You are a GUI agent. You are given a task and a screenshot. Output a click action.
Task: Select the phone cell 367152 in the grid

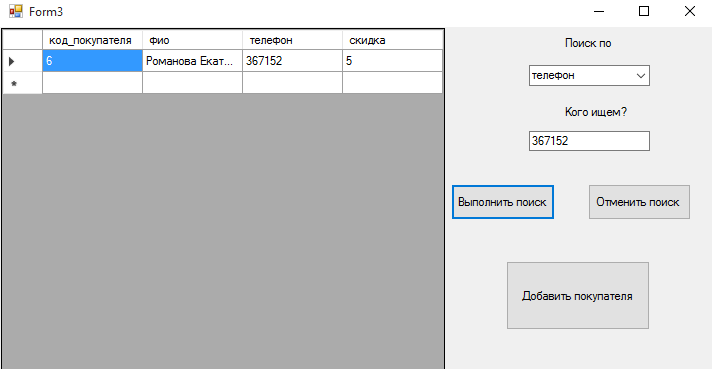292,61
